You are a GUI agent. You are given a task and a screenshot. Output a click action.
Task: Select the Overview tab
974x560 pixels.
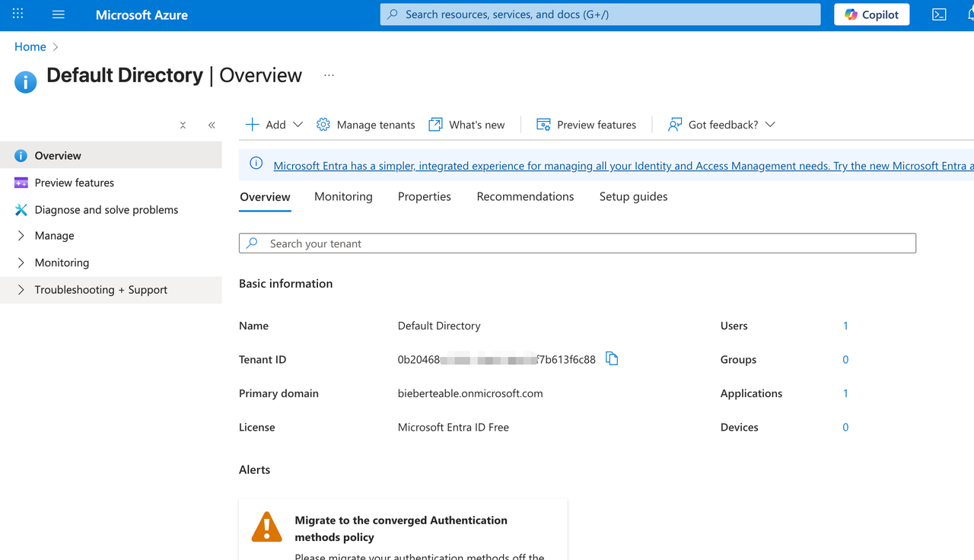click(265, 196)
